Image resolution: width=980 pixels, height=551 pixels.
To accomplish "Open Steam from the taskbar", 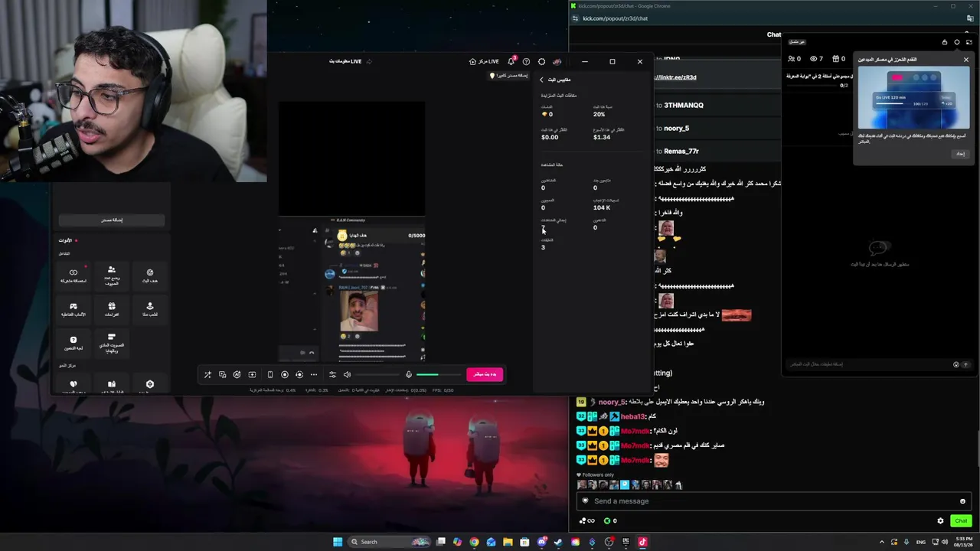I will click(x=558, y=542).
